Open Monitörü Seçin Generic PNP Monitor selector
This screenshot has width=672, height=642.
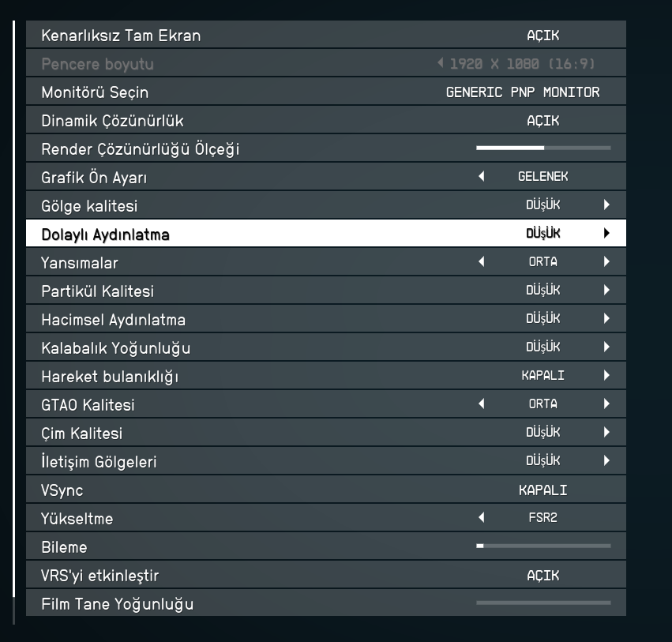[523, 92]
